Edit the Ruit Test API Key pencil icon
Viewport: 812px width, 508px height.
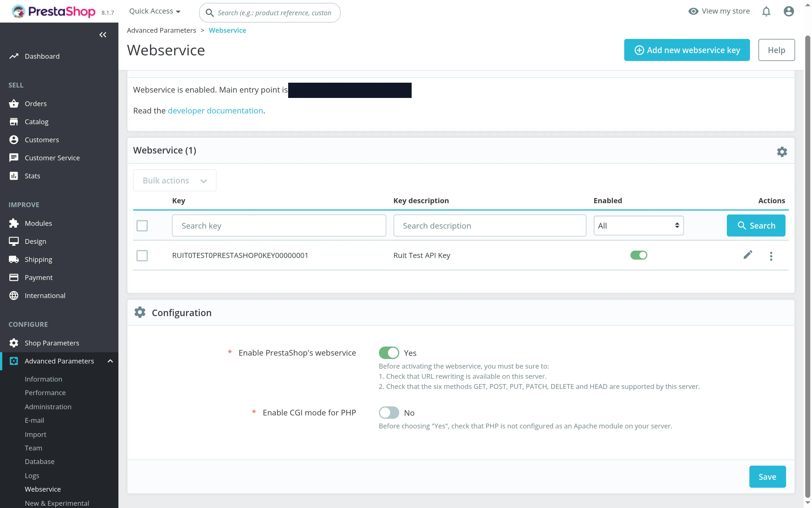click(748, 255)
